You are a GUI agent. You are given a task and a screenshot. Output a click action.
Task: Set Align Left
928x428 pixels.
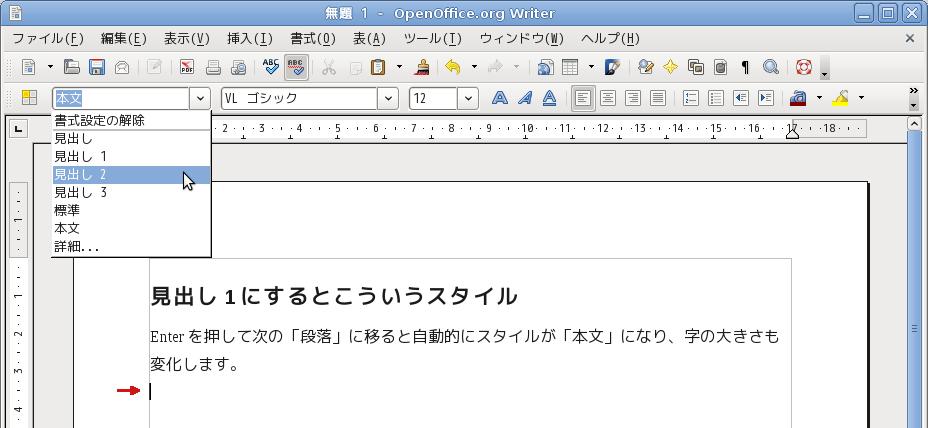click(584, 98)
